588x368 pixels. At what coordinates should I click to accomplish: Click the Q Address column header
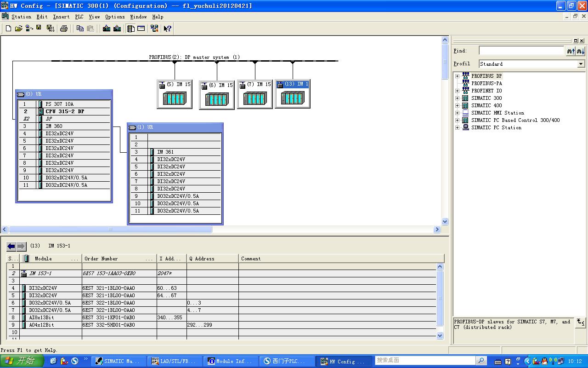click(x=213, y=259)
